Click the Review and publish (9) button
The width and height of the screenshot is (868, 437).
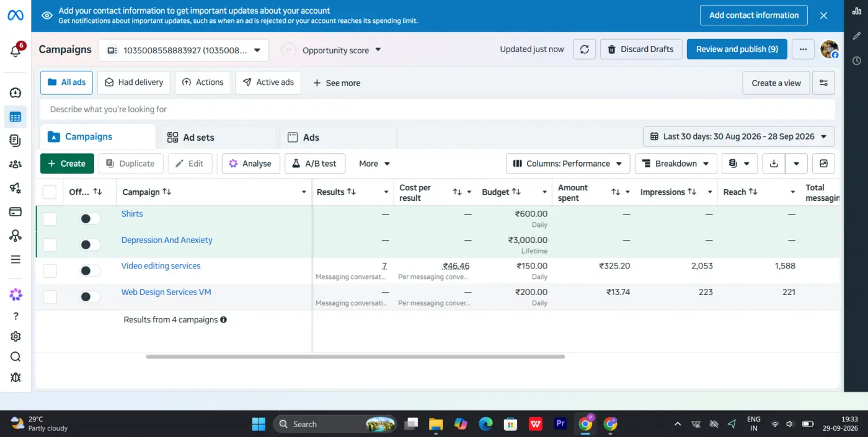coord(737,50)
